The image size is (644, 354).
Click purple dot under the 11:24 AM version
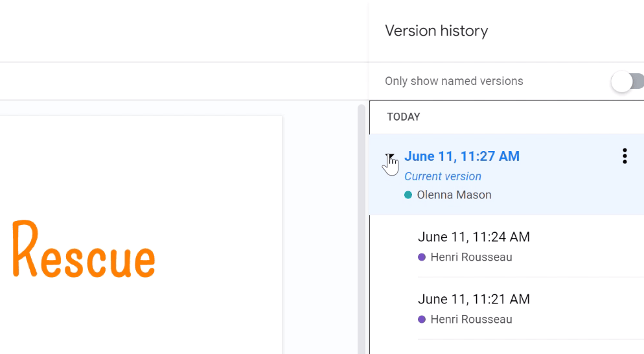[x=422, y=257]
